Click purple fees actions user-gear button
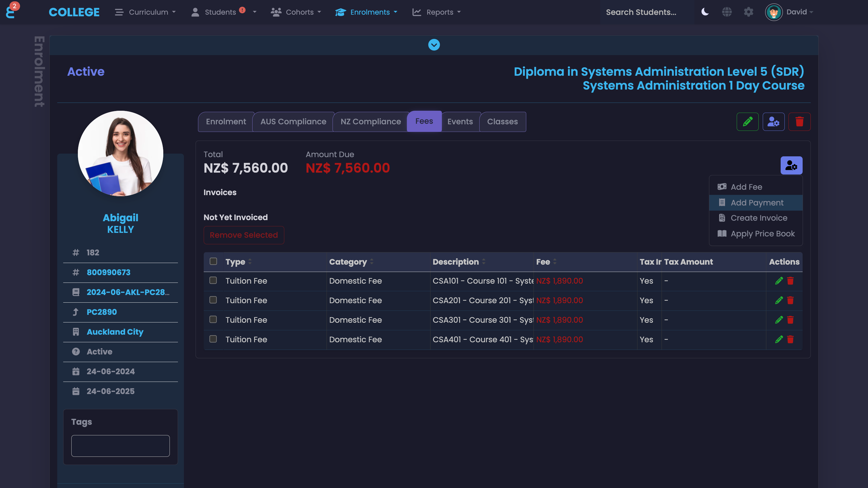This screenshot has width=868, height=488. 791,165
